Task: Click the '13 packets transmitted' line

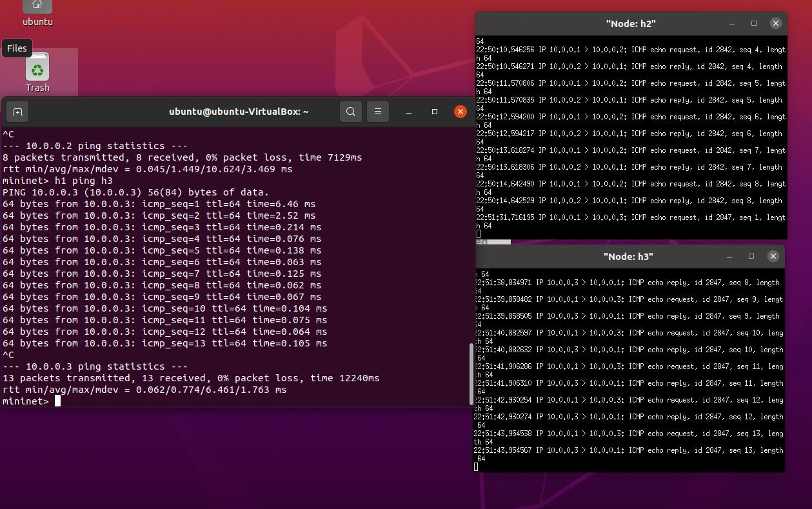Action: 191,378
